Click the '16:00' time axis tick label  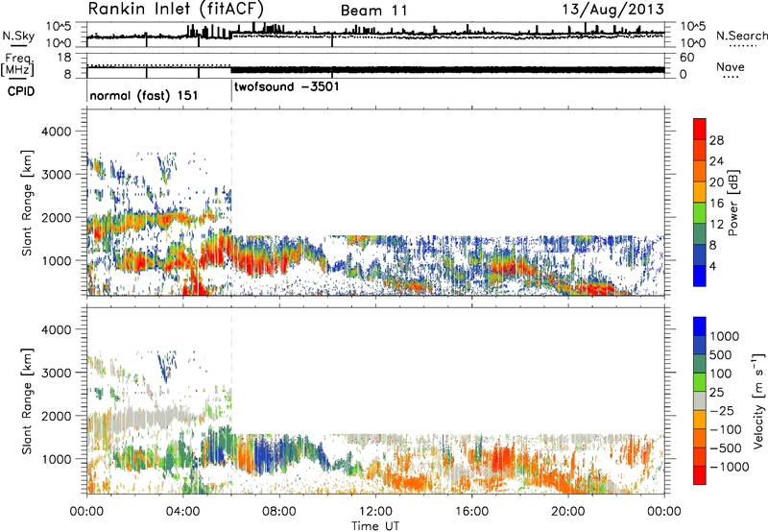[471, 512]
